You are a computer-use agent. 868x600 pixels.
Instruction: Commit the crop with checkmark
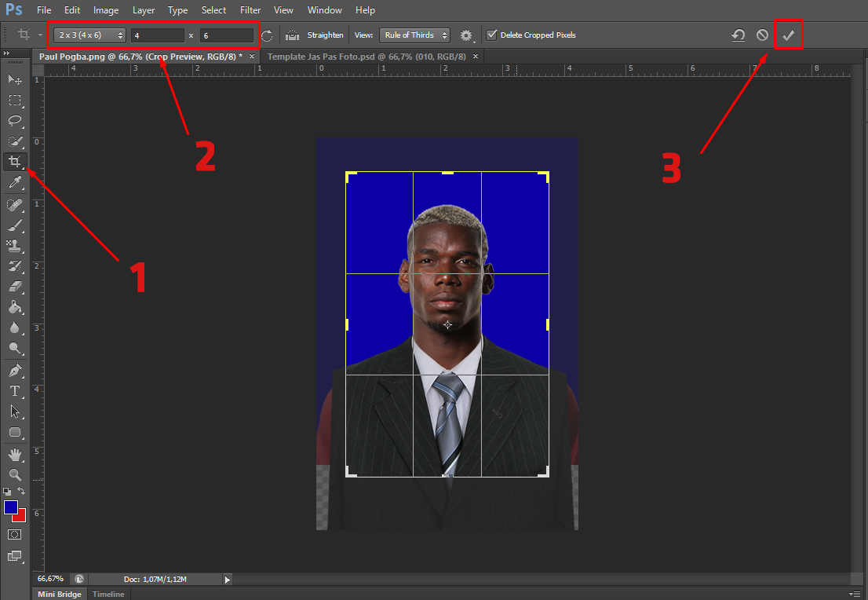[788, 35]
